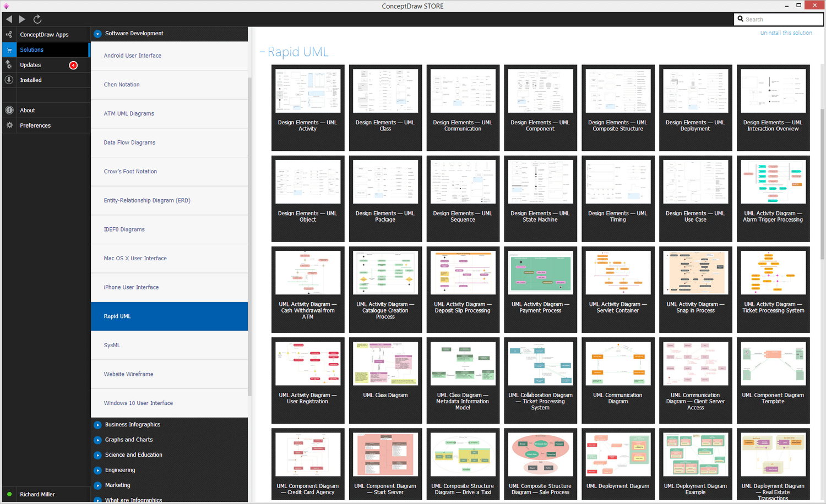Select the Website Wireframe solution
Screen dimensions: 826x504
[169, 374]
